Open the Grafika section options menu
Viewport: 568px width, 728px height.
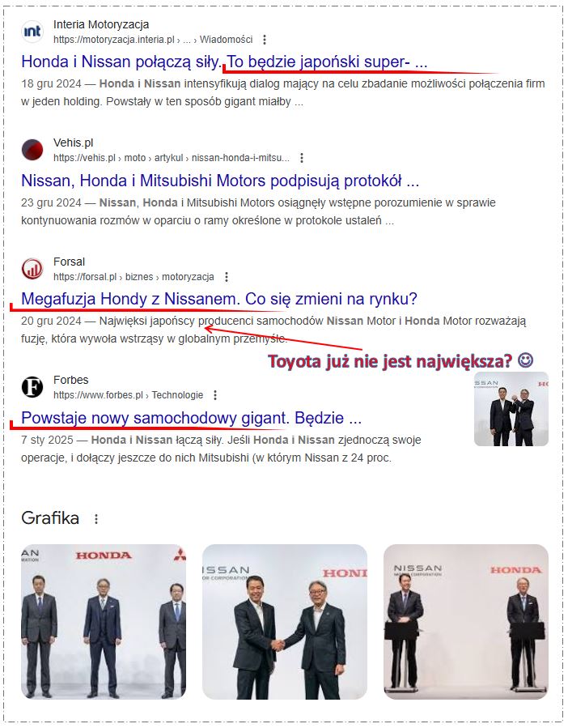click(x=96, y=518)
